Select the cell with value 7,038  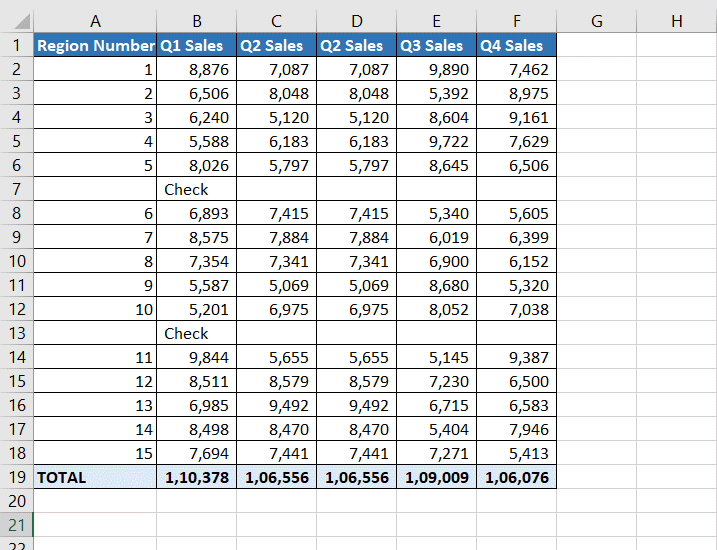pyautogui.click(x=517, y=309)
